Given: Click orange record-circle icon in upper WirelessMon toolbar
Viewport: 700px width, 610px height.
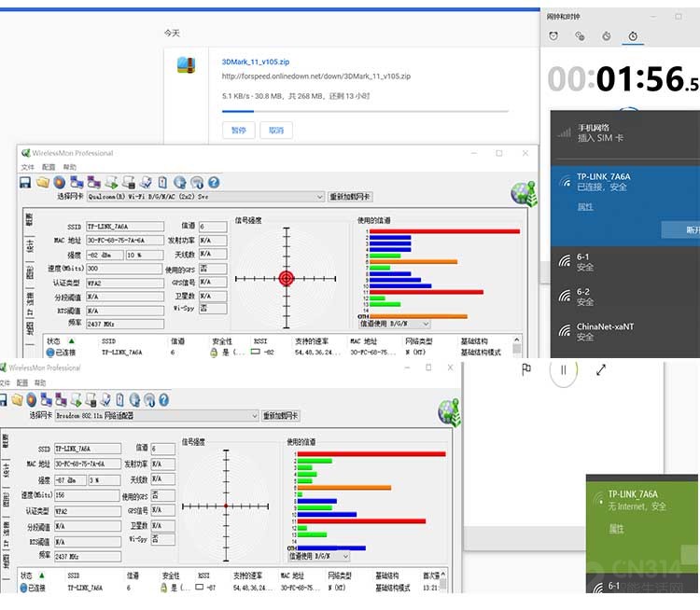Looking at the screenshot, I should pos(60,182).
